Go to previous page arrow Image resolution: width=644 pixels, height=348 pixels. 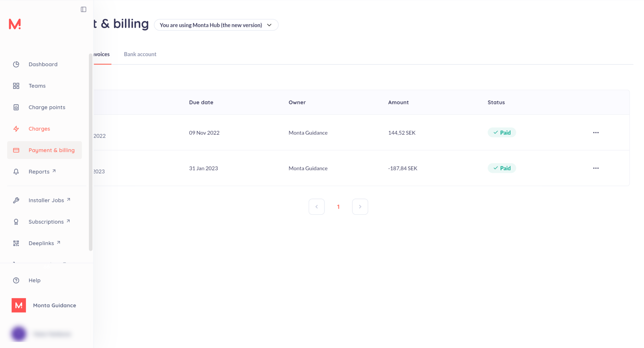click(316, 207)
